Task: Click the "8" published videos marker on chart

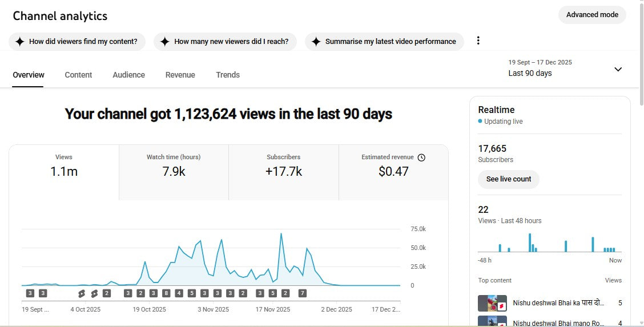Action: tap(166, 293)
